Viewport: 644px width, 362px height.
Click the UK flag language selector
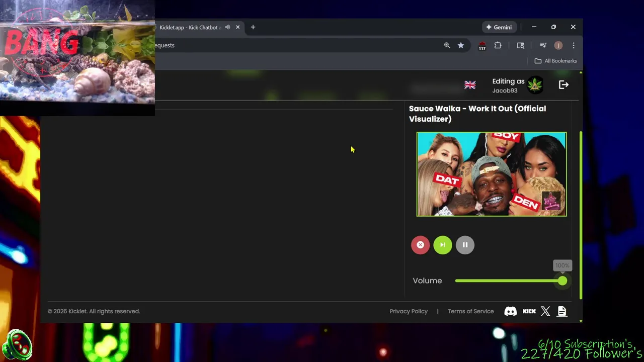coord(470,85)
